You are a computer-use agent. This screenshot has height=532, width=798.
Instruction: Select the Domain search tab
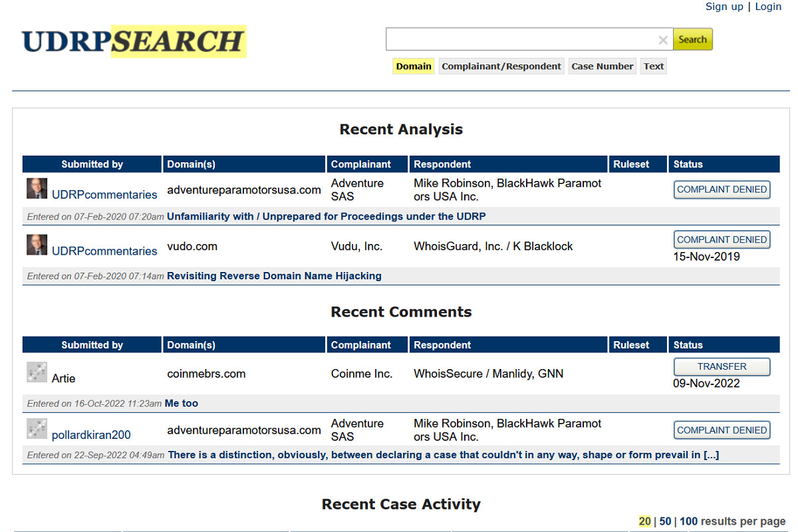pyautogui.click(x=414, y=66)
